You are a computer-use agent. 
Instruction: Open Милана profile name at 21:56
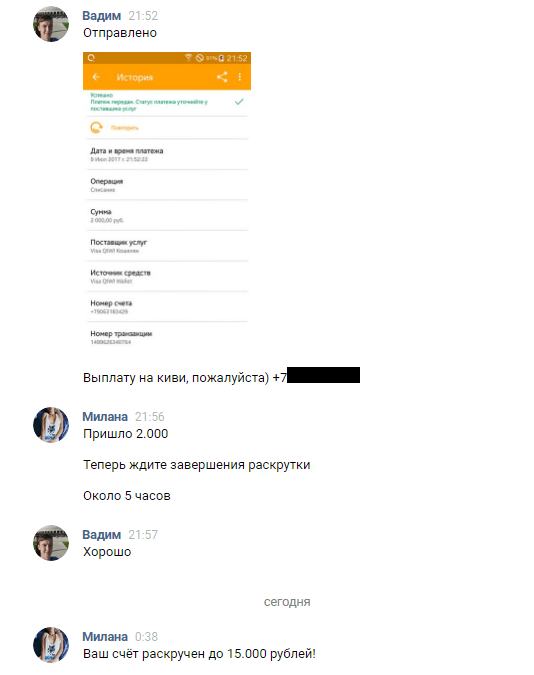tap(105, 417)
